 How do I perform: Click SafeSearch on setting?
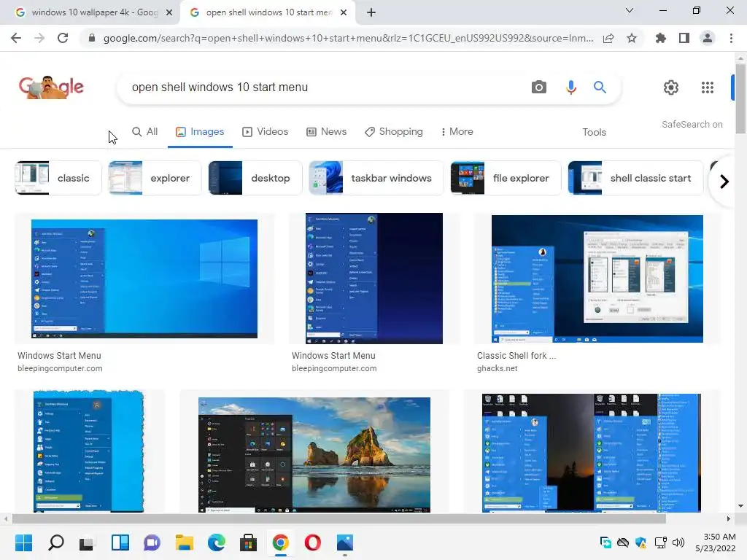[692, 124]
